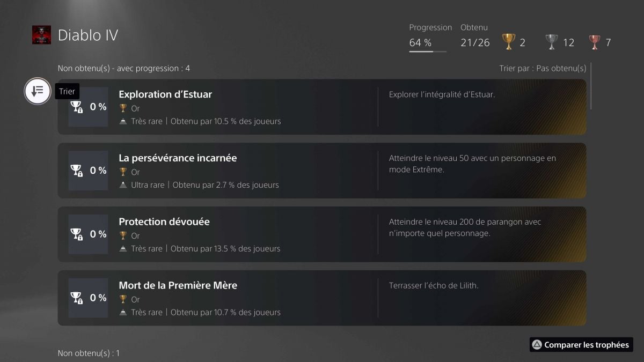Image resolution: width=644 pixels, height=362 pixels.
Task: Open the 'Trier par : Pas obtenu(s)' sort dropdown
Action: pos(542,69)
